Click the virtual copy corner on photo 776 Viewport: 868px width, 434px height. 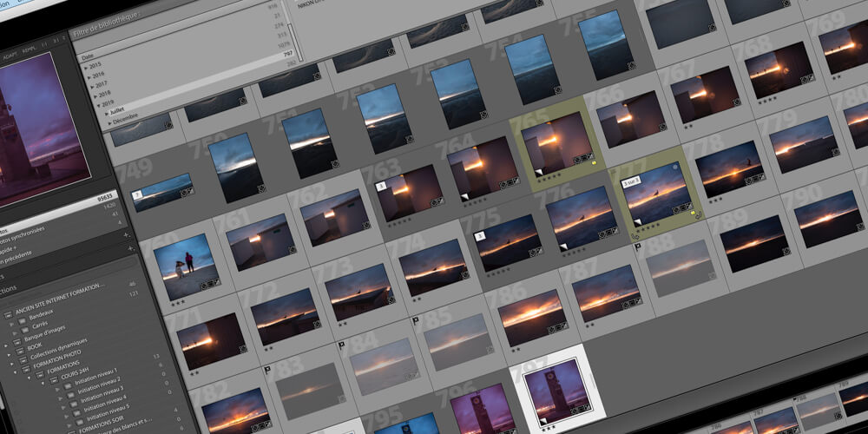pos(564,247)
